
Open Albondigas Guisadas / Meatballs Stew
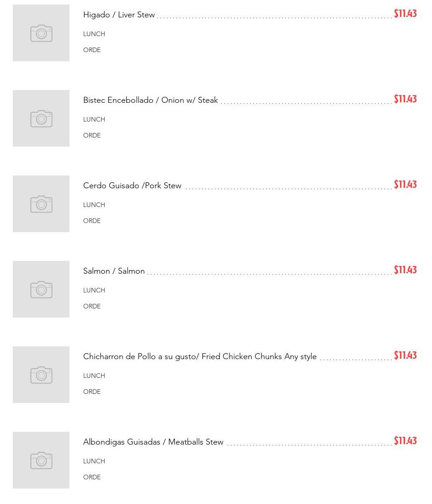click(153, 442)
